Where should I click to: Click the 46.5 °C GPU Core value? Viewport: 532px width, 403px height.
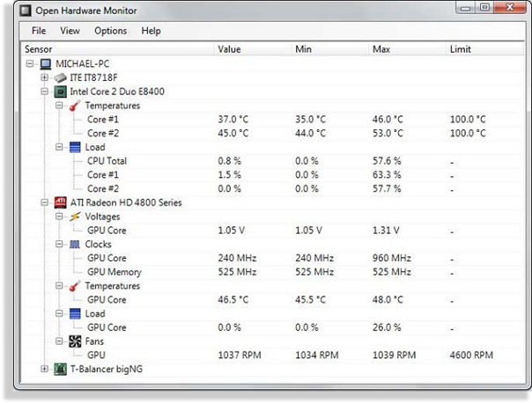[x=233, y=300]
